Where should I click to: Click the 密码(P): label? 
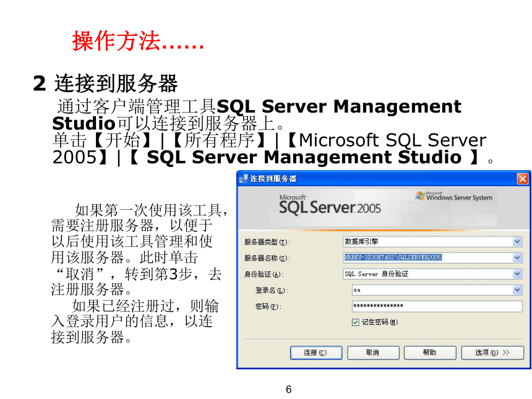click(x=268, y=306)
